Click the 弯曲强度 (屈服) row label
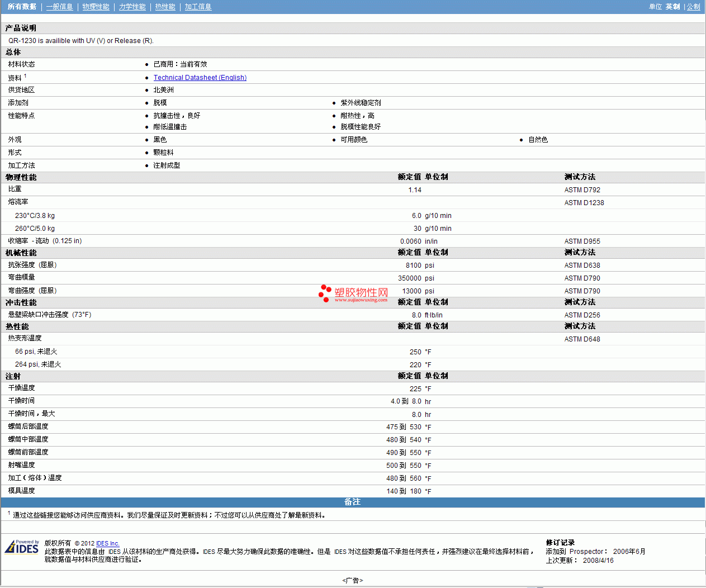Viewport: 706px width, 588px height. click(32, 291)
